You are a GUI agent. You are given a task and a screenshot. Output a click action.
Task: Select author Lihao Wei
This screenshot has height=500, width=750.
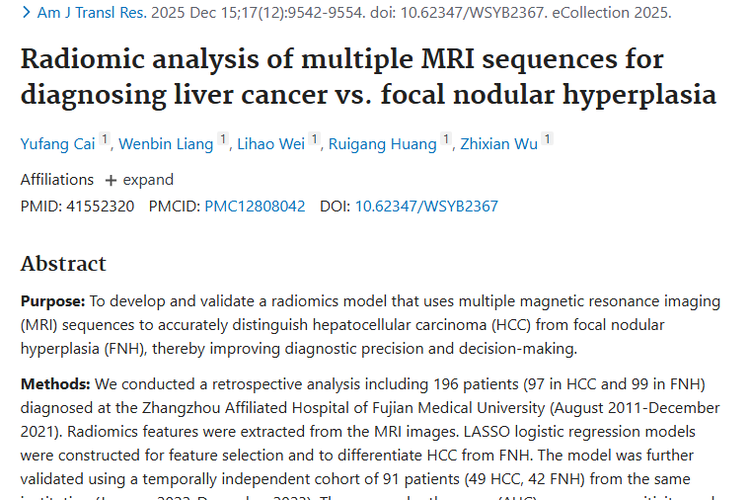click(271, 144)
